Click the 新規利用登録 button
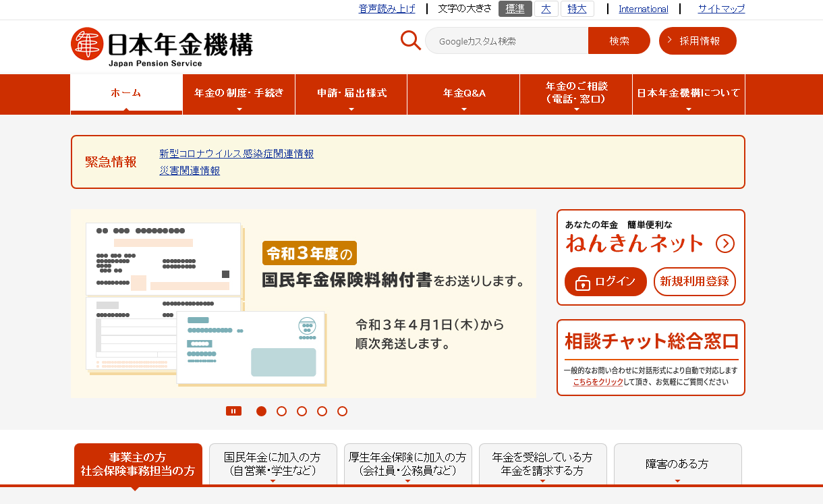The width and height of the screenshot is (823, 504). click(x=694, y=282)
